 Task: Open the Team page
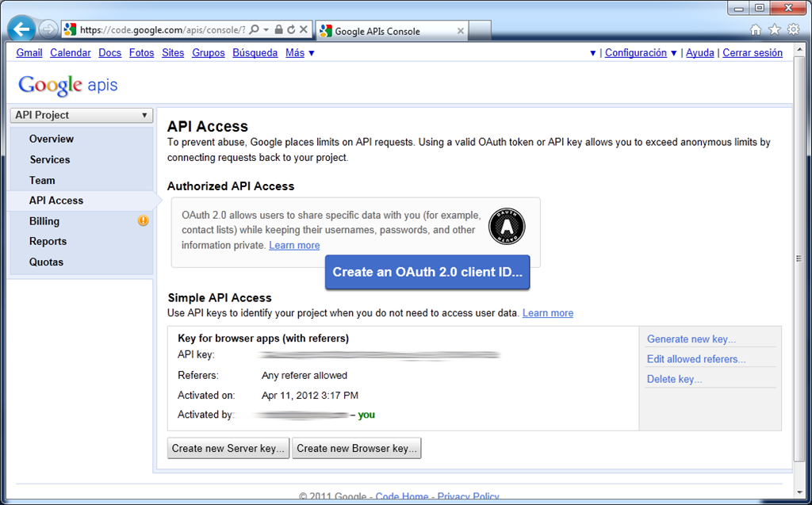click(x=42, y=180)
